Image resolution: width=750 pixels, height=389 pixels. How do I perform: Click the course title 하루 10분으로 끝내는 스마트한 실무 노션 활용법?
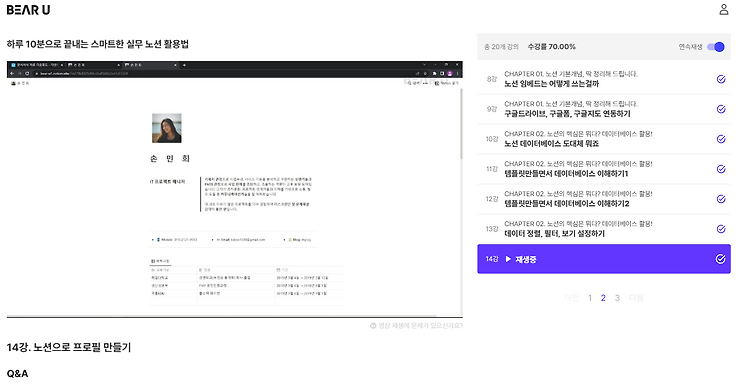98,44
